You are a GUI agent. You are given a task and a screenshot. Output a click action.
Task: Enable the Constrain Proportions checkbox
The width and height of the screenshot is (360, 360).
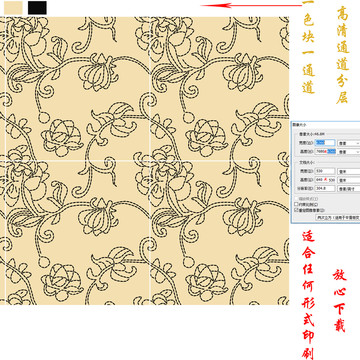[296, 204]
